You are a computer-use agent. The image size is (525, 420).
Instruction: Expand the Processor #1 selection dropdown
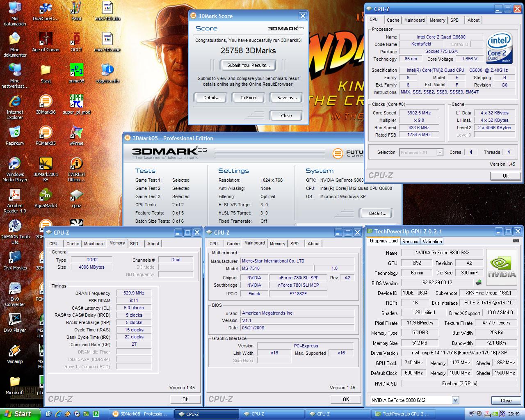[x=440, y=152]
